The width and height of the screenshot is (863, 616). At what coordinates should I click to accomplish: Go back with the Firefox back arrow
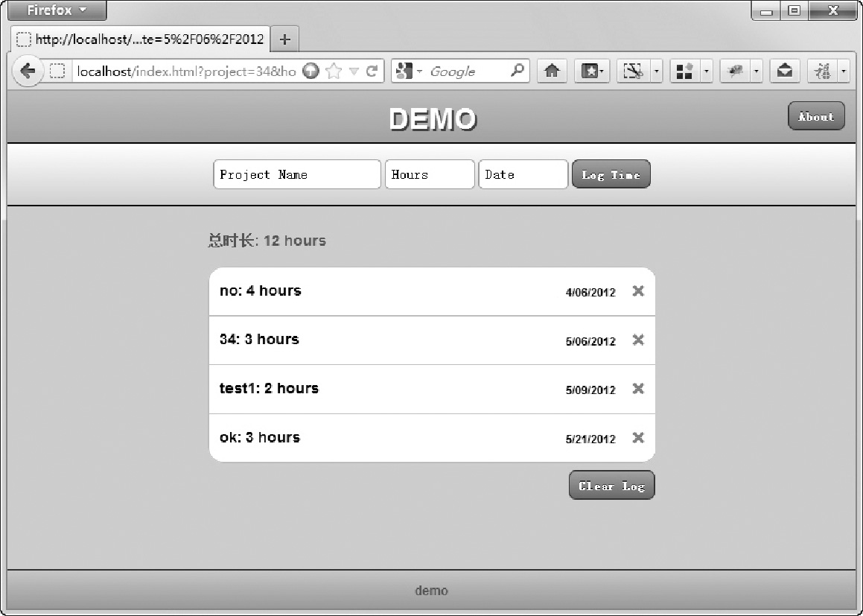[27, 71]
